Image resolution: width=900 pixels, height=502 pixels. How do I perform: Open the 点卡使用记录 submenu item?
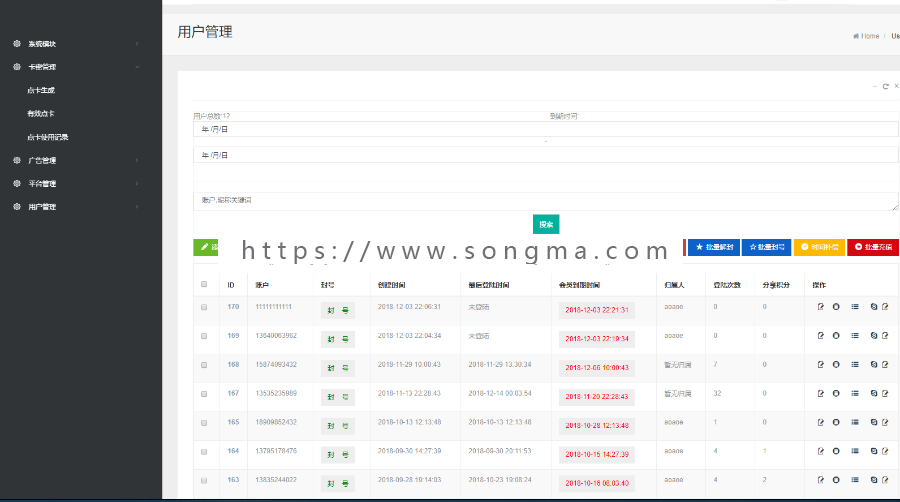48,137
